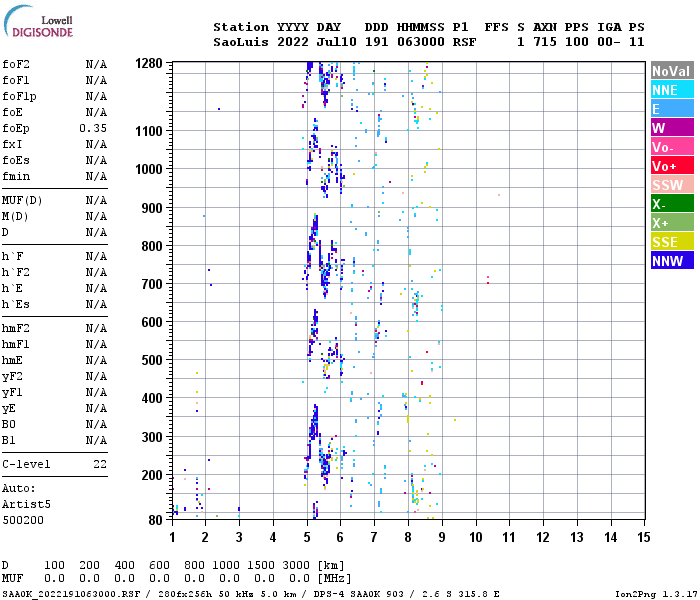Select the Vo- pink legend swatch
This screenshot has width=700, height=600.
click(672, 147)
